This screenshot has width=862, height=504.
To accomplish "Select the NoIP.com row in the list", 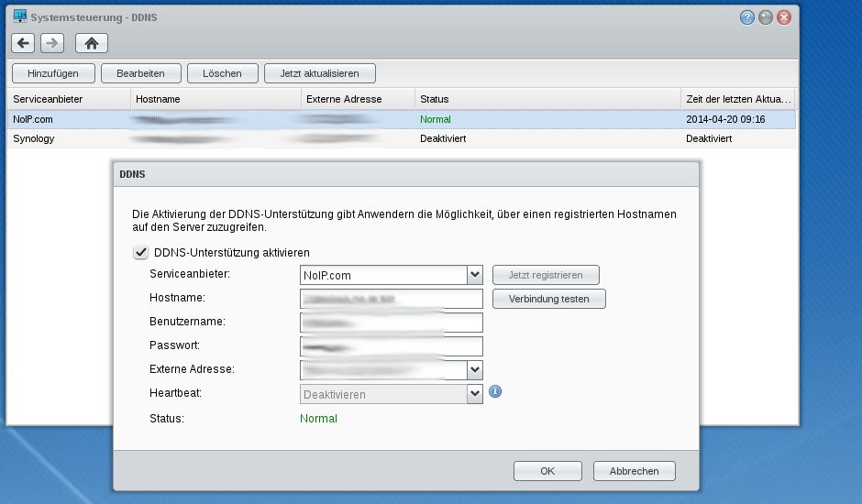I will point(402,119).
